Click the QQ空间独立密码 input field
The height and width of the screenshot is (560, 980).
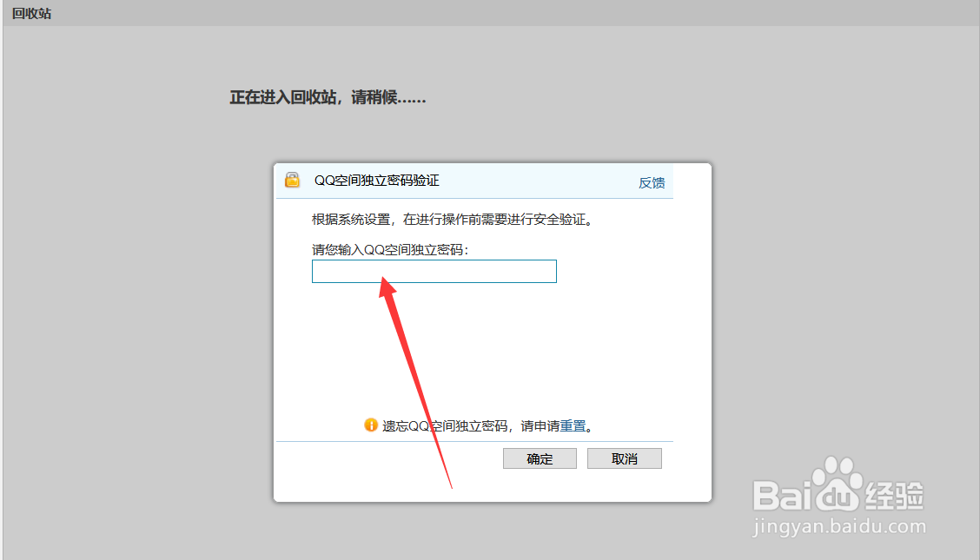point(434,272)
